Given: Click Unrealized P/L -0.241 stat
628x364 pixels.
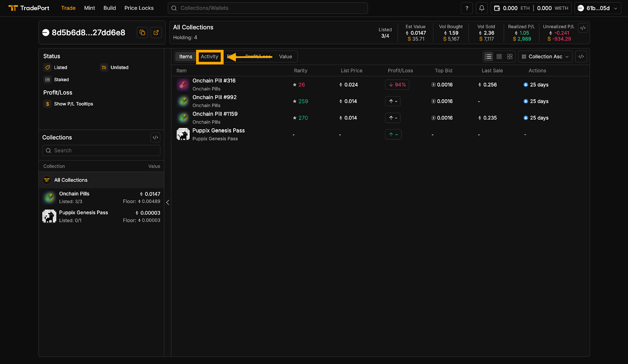Looking at the screenshot, I should tap(559, 33).
